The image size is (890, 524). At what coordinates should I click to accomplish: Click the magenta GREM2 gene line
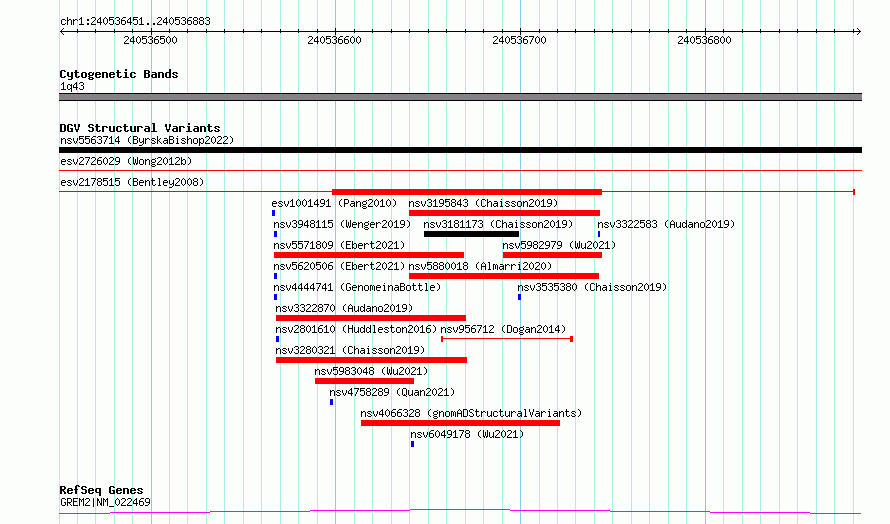click(460, 512)
